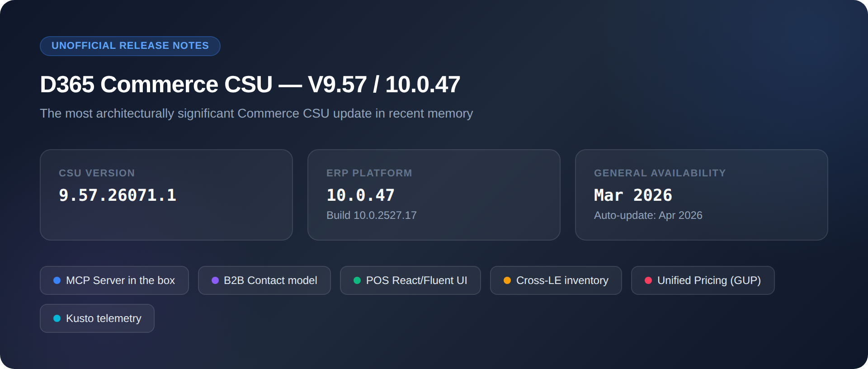Click the purple dot beside B2B Contact

point(215,280)
